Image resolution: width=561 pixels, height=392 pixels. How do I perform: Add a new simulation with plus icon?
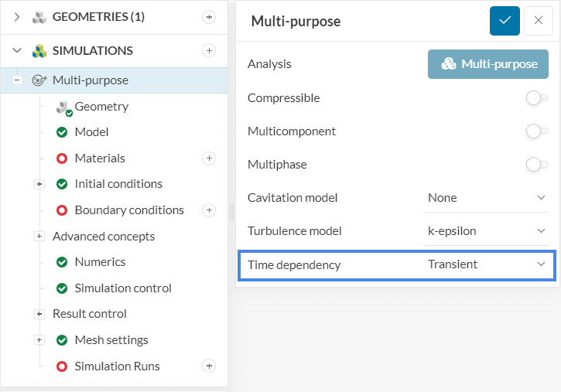click(x=208, y=50)
